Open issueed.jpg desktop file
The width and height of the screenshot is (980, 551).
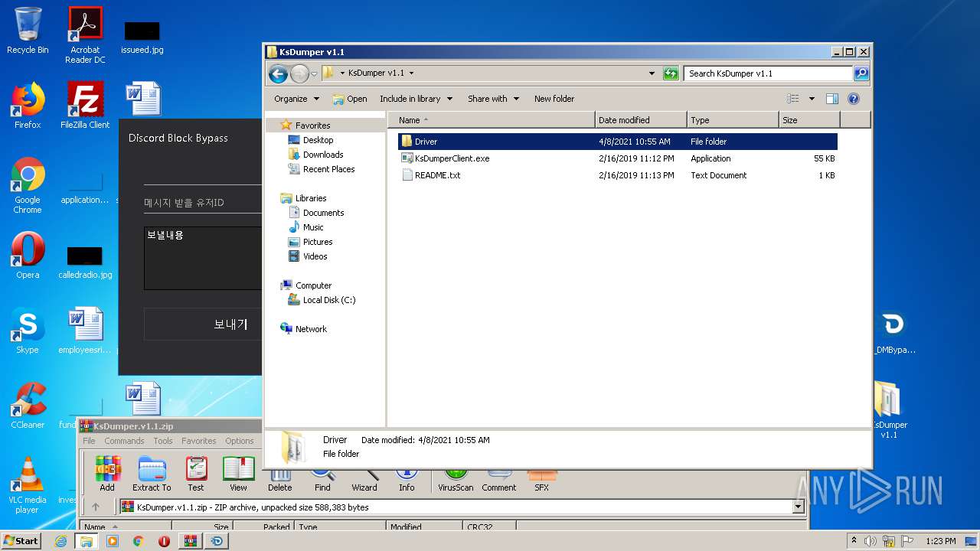142,37
